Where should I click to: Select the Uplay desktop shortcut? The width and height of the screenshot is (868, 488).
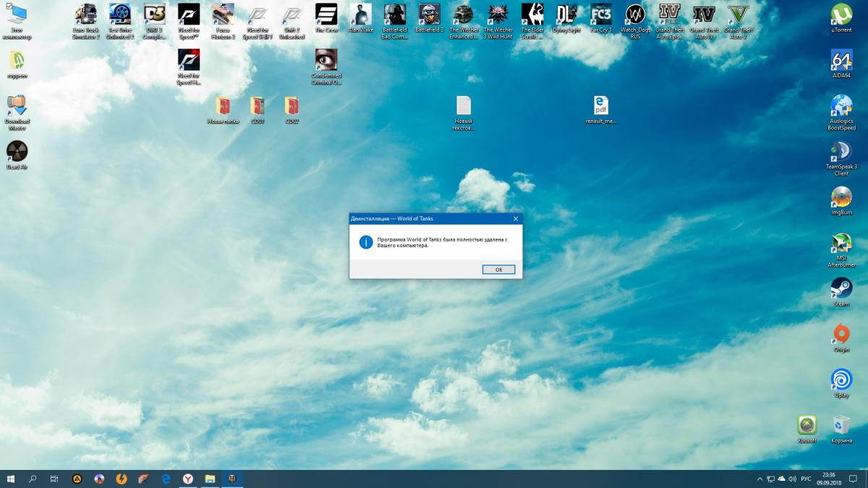tap(841, 380)
